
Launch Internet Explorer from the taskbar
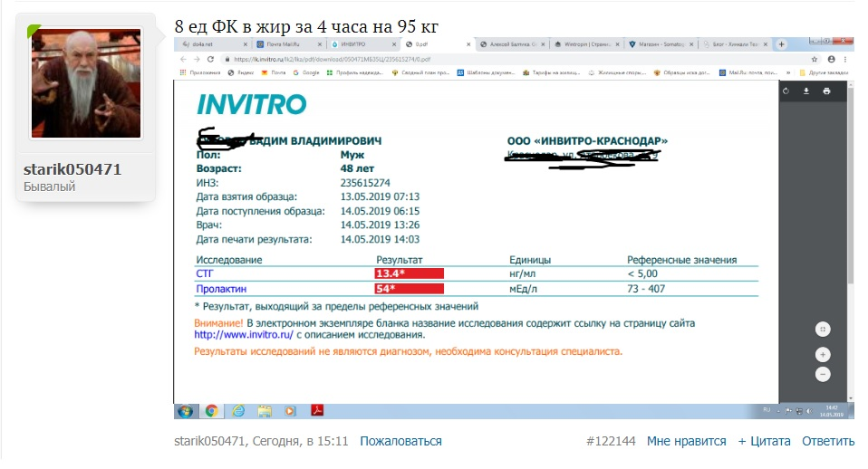point(238,410)
